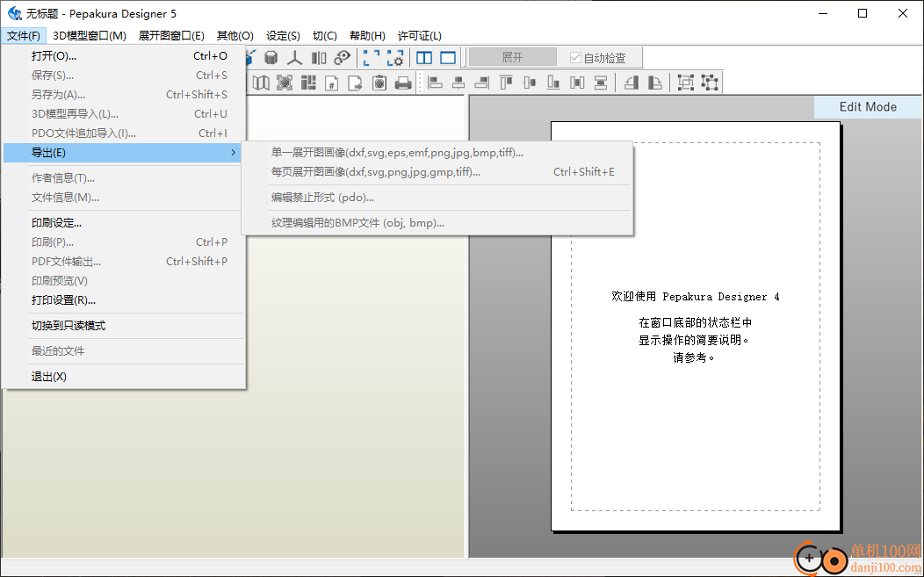Screen dimensions: 924x577
Task: Open the 设定(S) menu
Action: coord(283,35)
